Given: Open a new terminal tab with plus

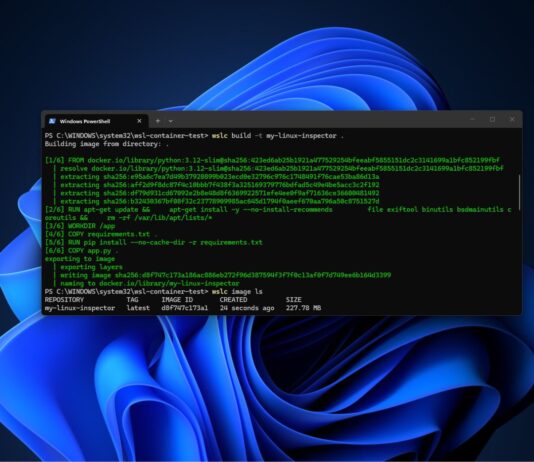Looking at the screenshot, I should 158,121.
